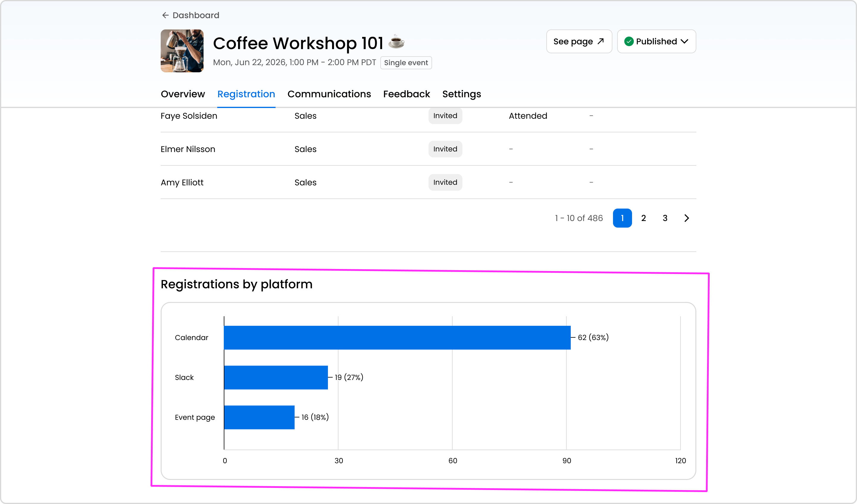Click the green Published checkmark icon
Screen dimensions: 857x504
point(629,41)
